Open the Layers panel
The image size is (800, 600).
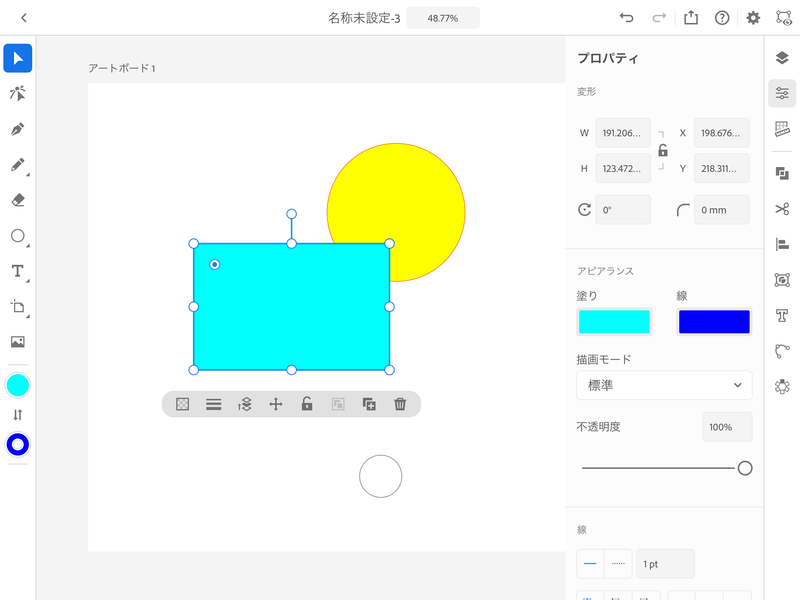coord(782,58)
